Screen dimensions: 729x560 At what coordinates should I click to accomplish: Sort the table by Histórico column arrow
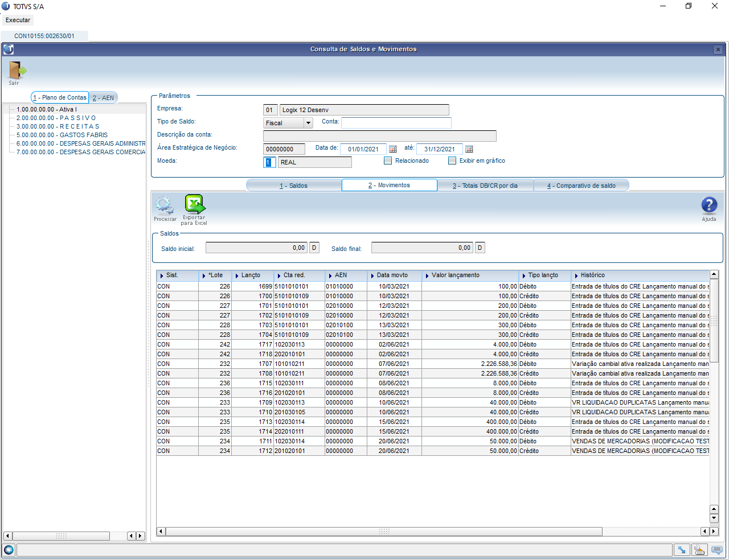[576, 276]
